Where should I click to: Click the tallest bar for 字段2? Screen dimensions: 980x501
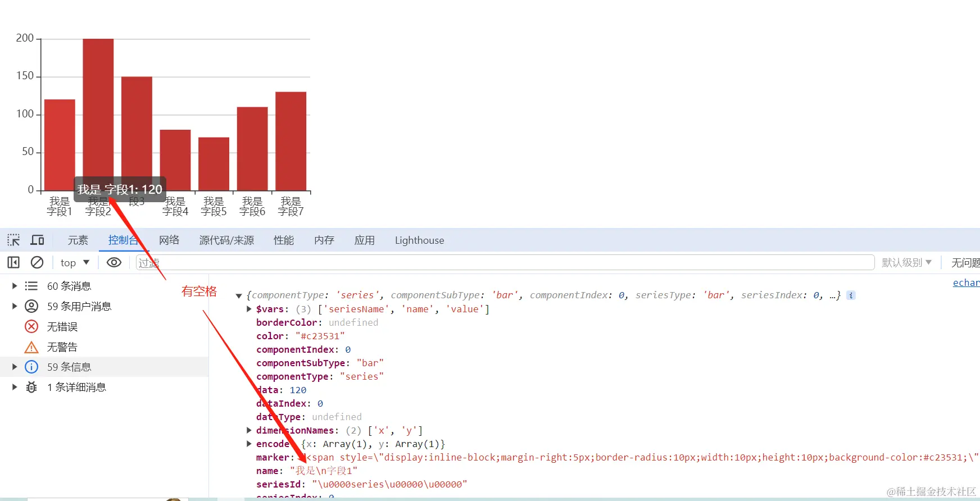[98, 115]
